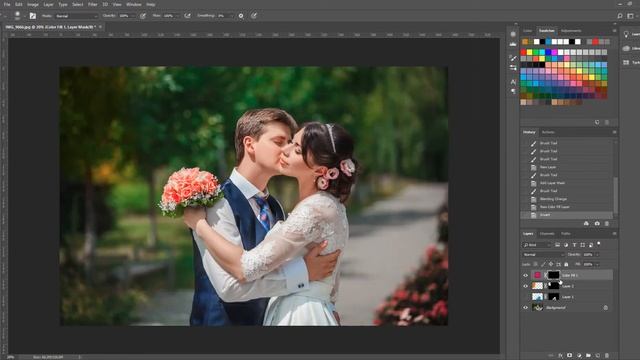Open the History panel menu
640x360 pixels.
614,132
